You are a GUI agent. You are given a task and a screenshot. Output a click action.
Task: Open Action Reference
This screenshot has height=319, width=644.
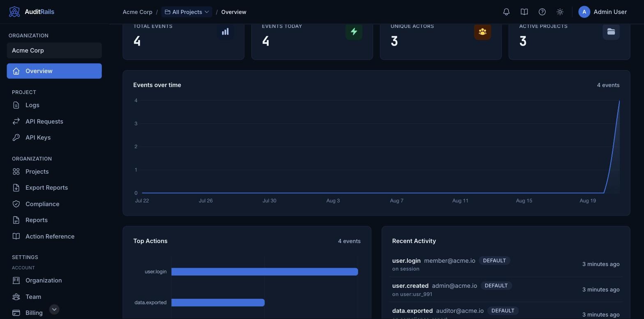[x=54, y=236]
